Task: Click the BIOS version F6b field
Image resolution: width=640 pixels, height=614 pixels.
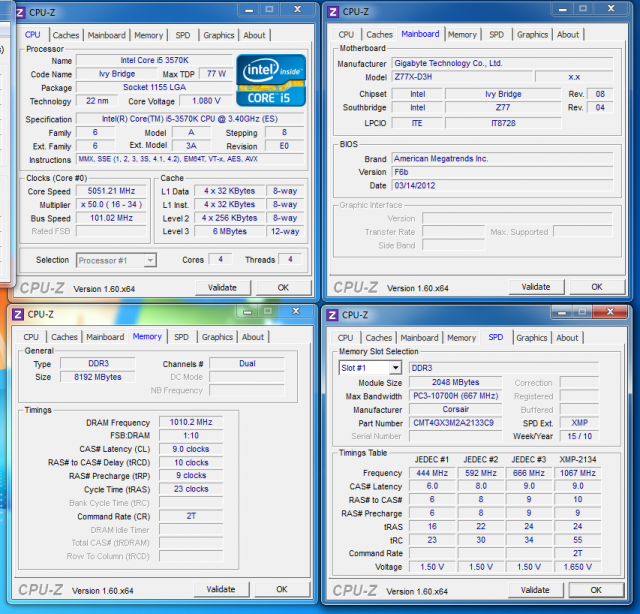Action: [x=502, y=172]
